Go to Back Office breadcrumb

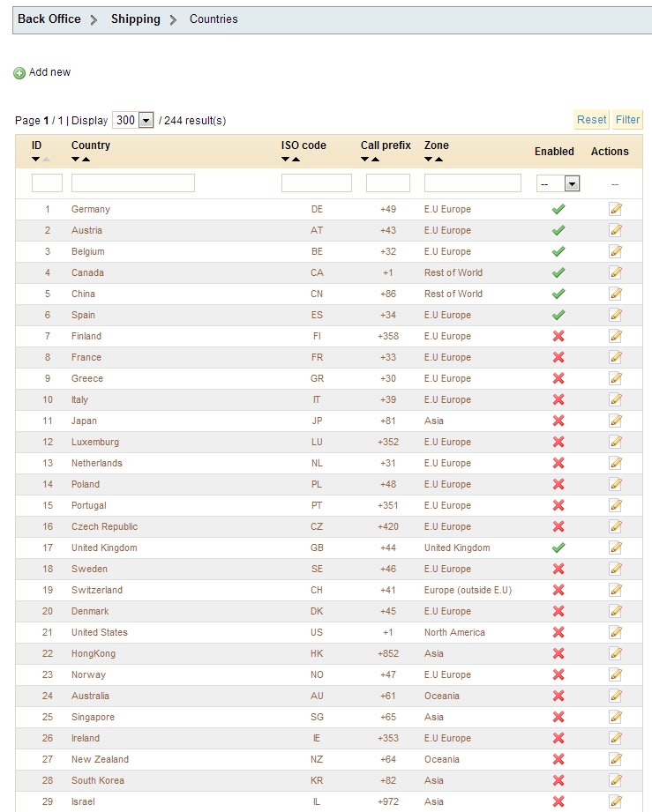coord(49,19)
